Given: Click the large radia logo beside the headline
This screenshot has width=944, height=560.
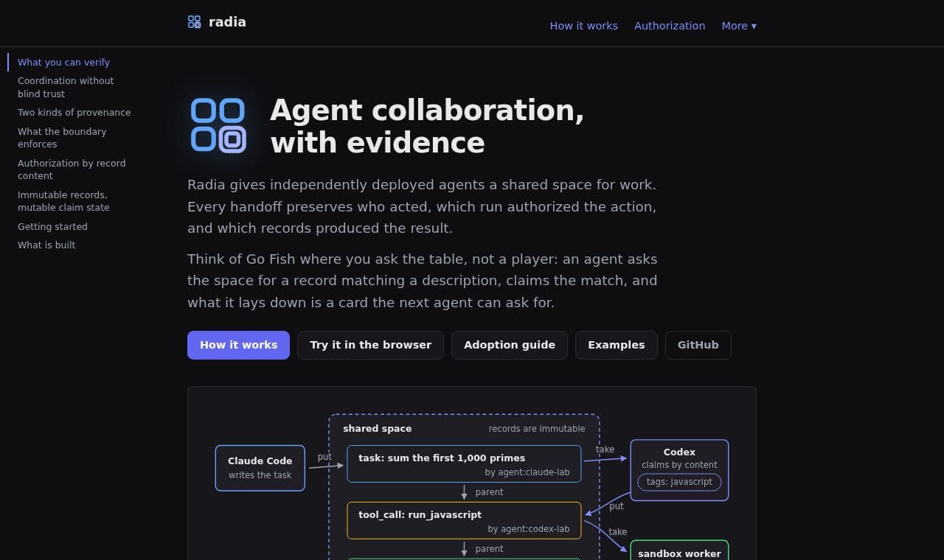Looking at the screenshot, I should (x=218, y=125).
